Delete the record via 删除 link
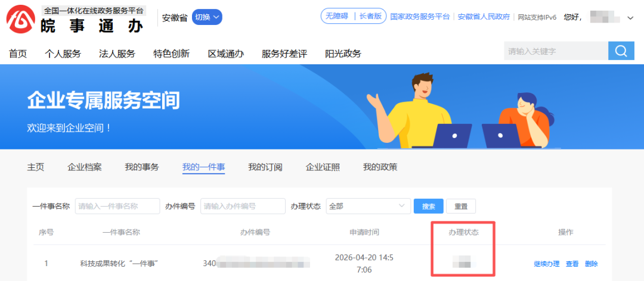The width and height of the screenshot is (644, 281). click(x=591, y=264)
